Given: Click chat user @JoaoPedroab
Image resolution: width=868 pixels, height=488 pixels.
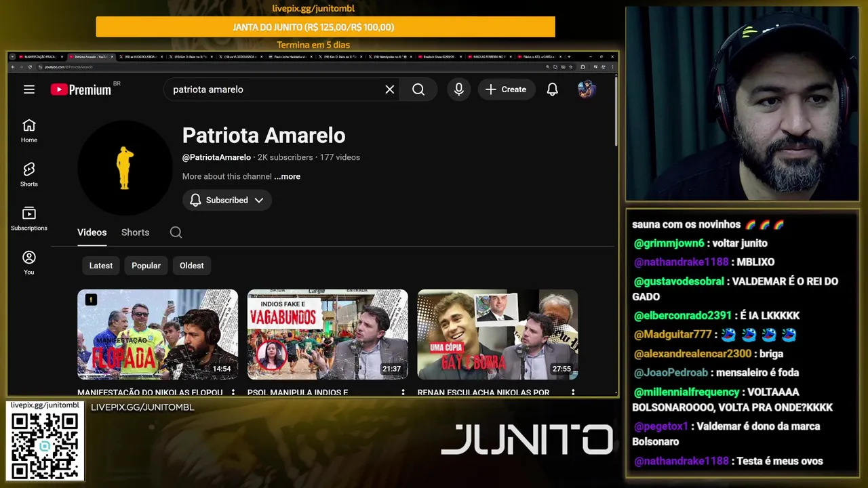Looking at the screenshot, I should coord(671,373).
